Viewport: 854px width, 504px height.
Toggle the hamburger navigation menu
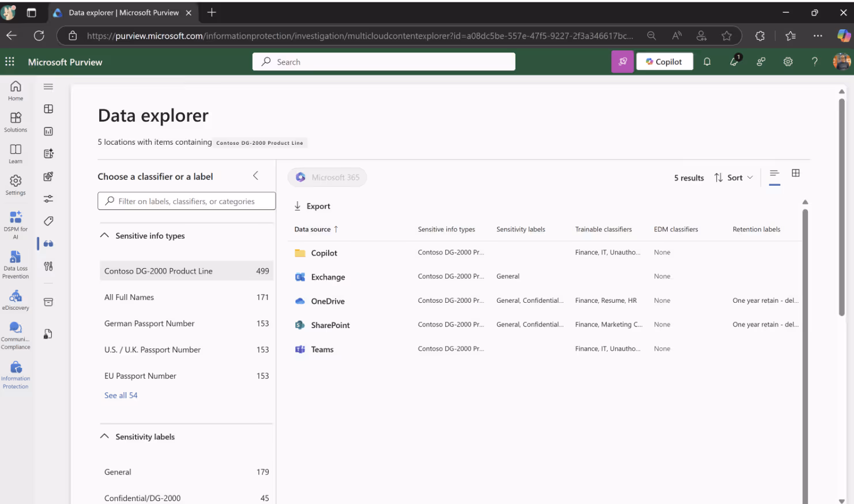[48, 86]
